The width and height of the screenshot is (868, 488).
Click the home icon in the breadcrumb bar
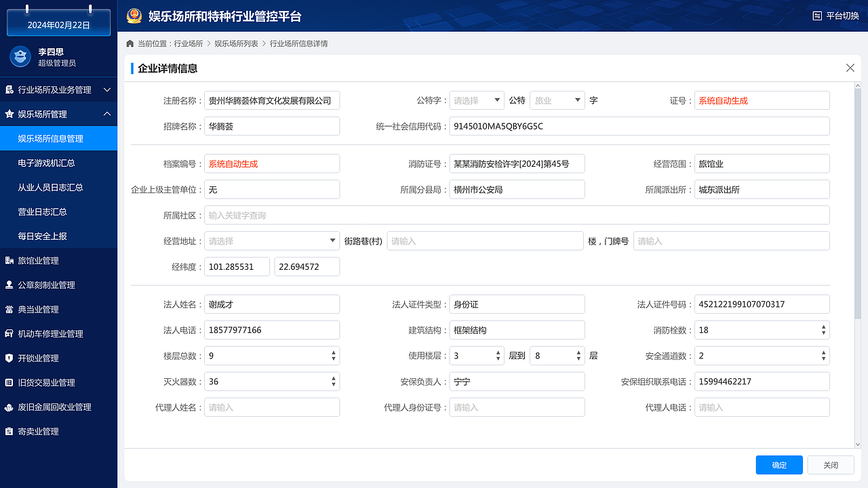(x=130, y=43)
